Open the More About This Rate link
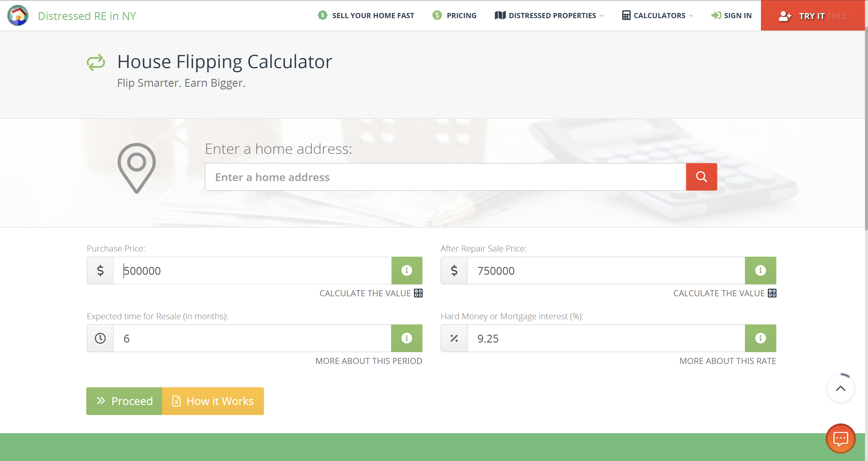Image resolution: width=868 pixels, height=461 pixels. pos(727,361)
